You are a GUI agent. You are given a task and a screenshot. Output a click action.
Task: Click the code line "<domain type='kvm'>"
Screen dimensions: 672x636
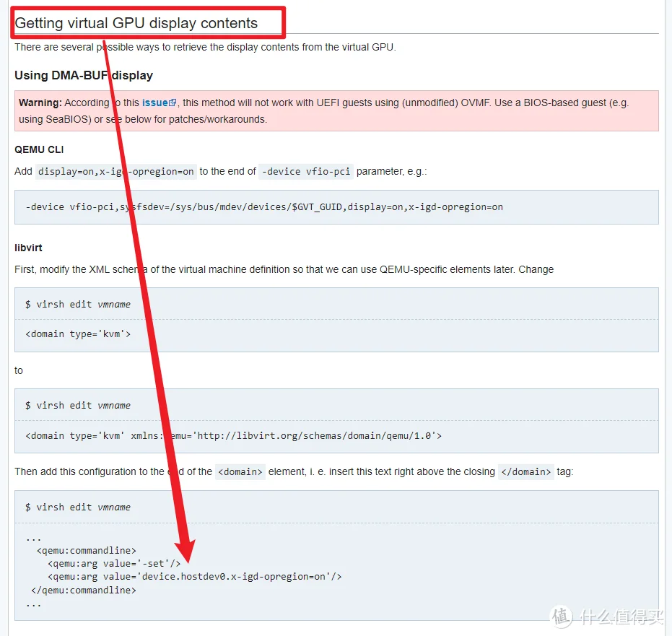pyautogui.click(x=78, y=334)
